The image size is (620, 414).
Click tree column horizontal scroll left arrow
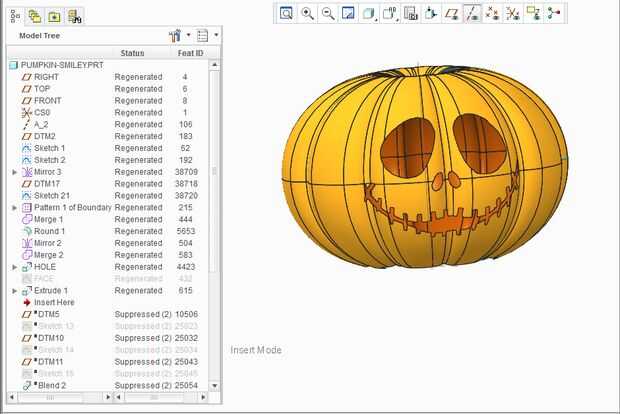12,397
